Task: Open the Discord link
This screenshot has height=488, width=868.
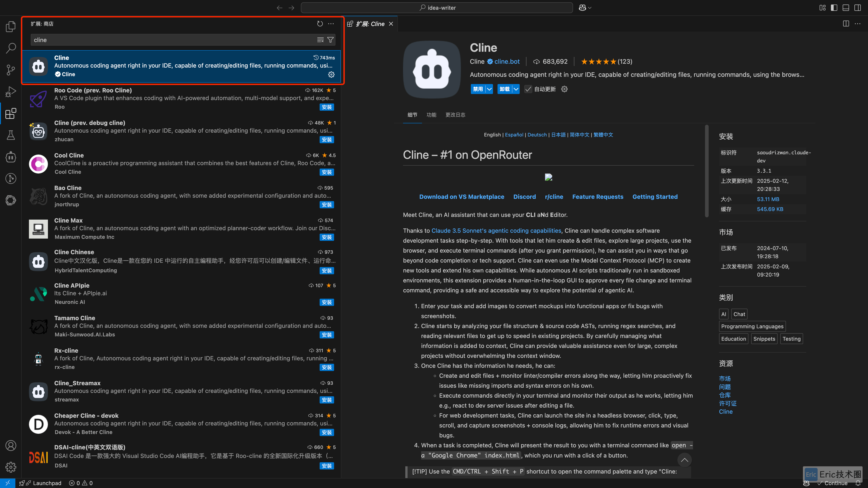Action: click(524, 197)
